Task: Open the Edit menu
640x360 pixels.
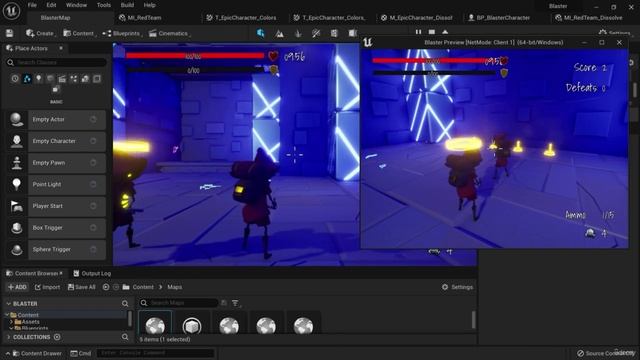Action: pos(51,5)
